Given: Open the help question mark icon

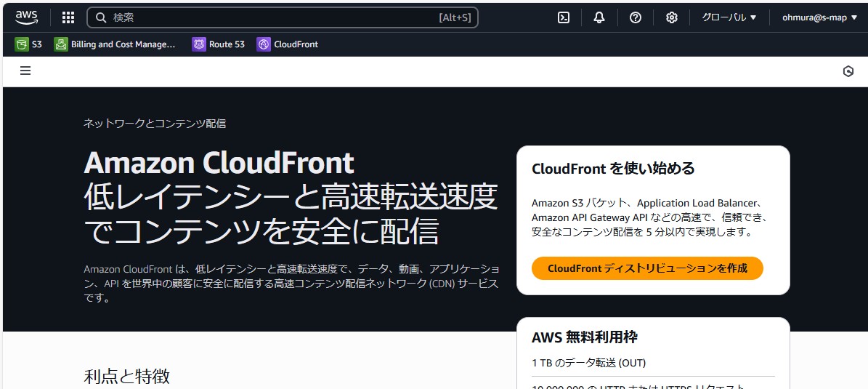Looking at the screenshot, I should [x=636, y=17].
